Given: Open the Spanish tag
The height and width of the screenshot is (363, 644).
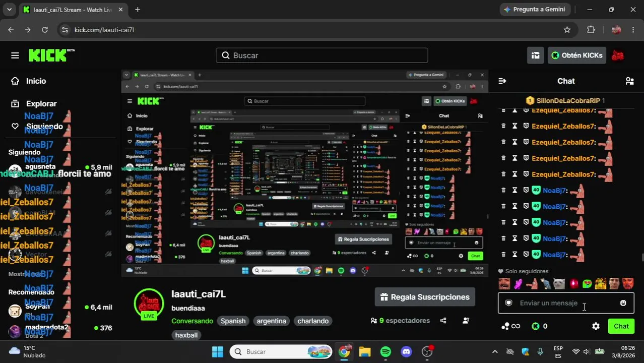Looking at the screenshot, I should pos(233,321).
